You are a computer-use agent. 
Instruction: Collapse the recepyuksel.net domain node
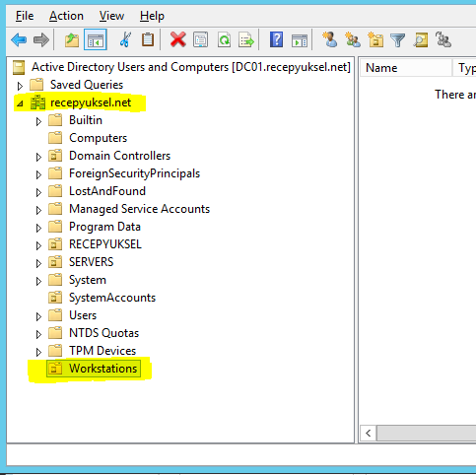tap(20, 103)
